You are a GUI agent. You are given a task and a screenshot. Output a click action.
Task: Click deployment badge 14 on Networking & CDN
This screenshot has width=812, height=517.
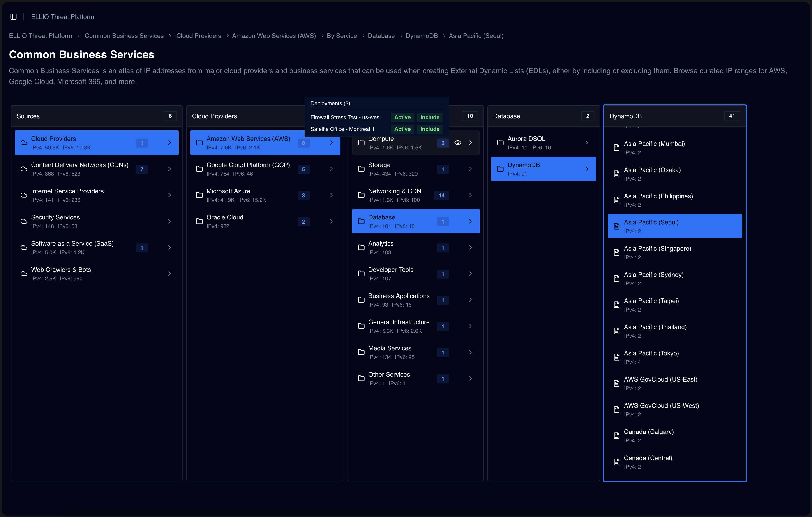(x=441, y=195)
